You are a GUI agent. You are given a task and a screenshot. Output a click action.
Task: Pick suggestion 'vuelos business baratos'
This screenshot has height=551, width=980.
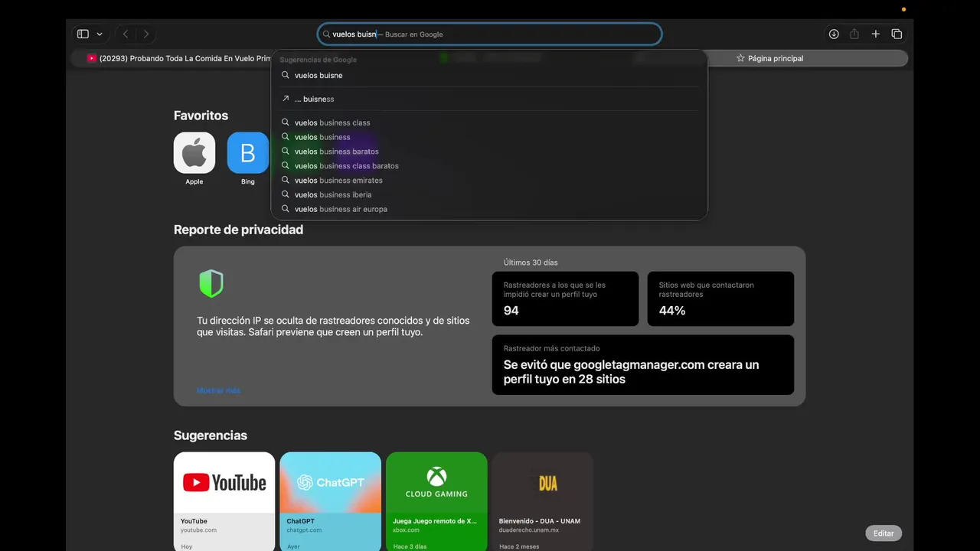pos(489,152)
